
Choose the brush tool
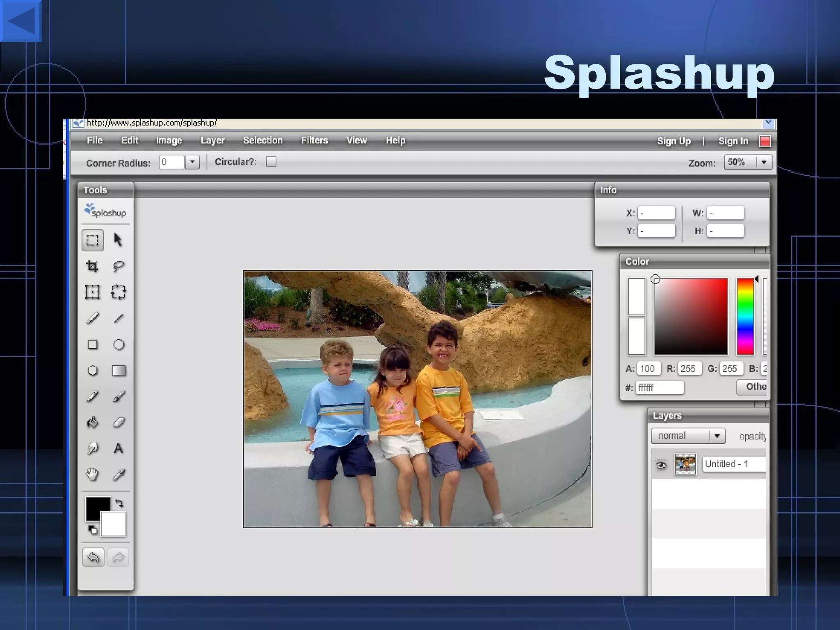click(x=92, y=318)
